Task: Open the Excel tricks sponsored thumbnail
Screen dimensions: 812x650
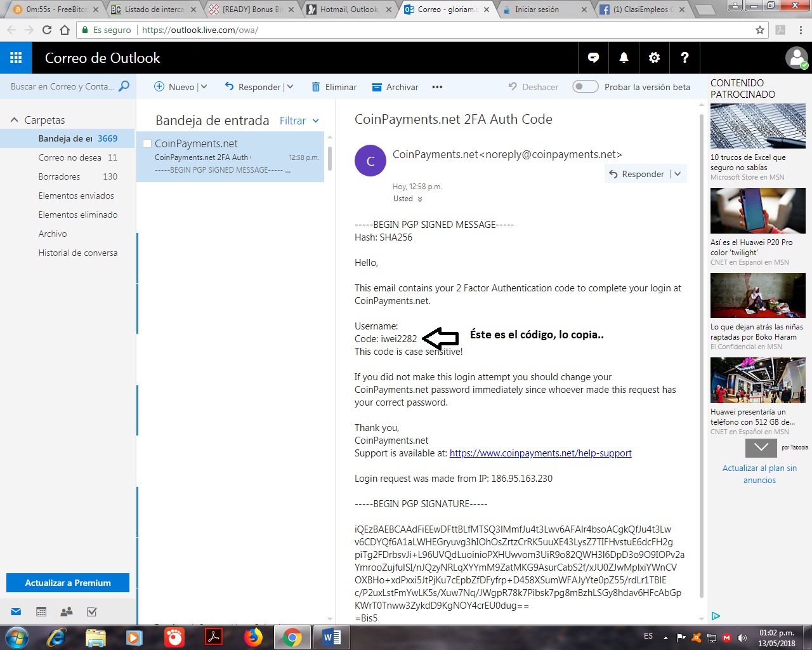Action: coord(757,126)
